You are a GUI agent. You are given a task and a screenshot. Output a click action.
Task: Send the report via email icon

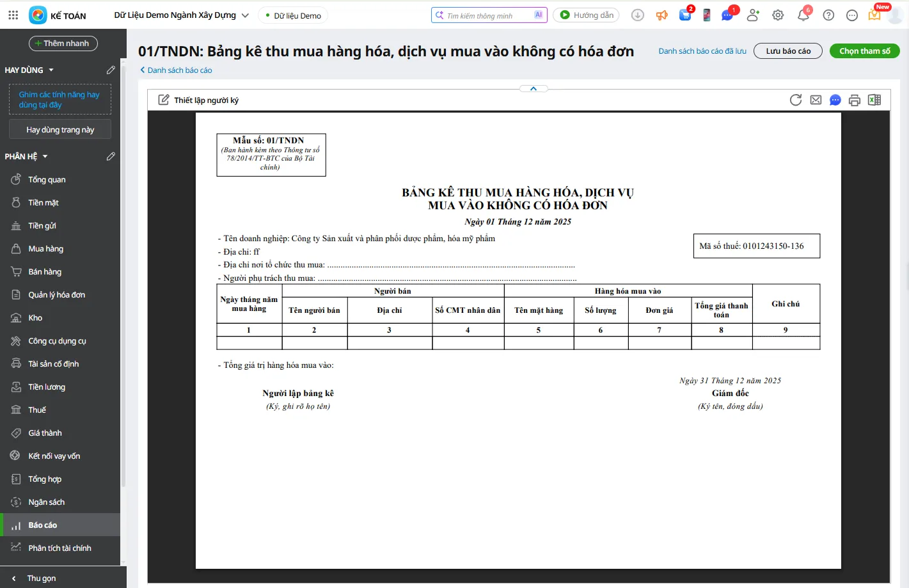[x=815, y=100]
